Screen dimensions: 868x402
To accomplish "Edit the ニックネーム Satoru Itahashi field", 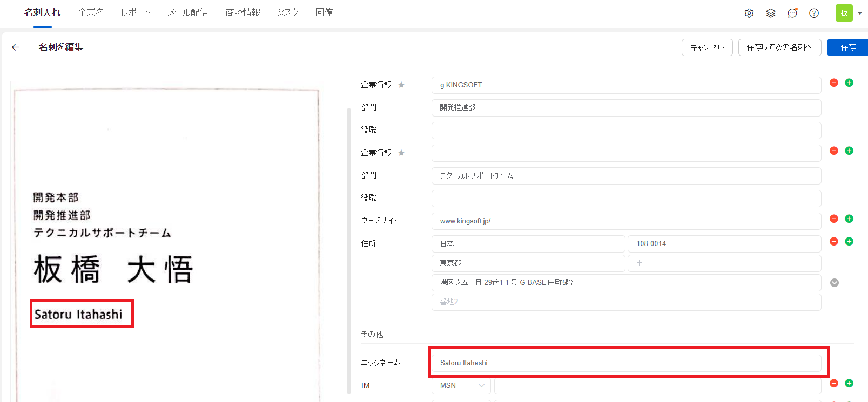I will (x=627, y=363).
